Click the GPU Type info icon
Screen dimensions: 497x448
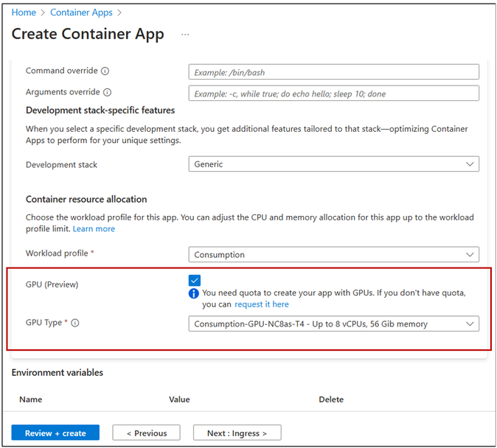[x=75, y=323]
